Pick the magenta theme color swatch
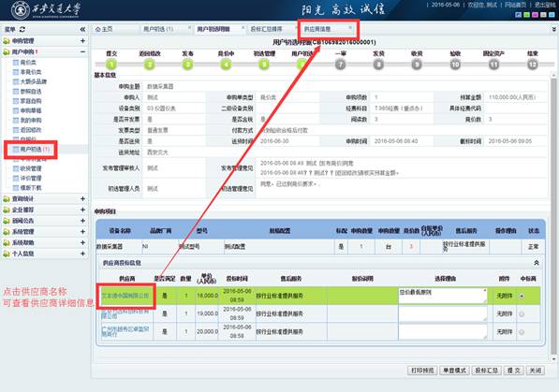This screenshot has width=559, height=392. point(535,15)
